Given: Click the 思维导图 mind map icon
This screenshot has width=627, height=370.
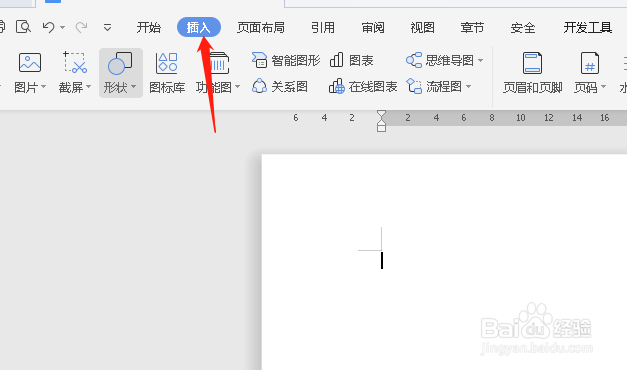Looking at the screenshot, I should coord(414,60).
